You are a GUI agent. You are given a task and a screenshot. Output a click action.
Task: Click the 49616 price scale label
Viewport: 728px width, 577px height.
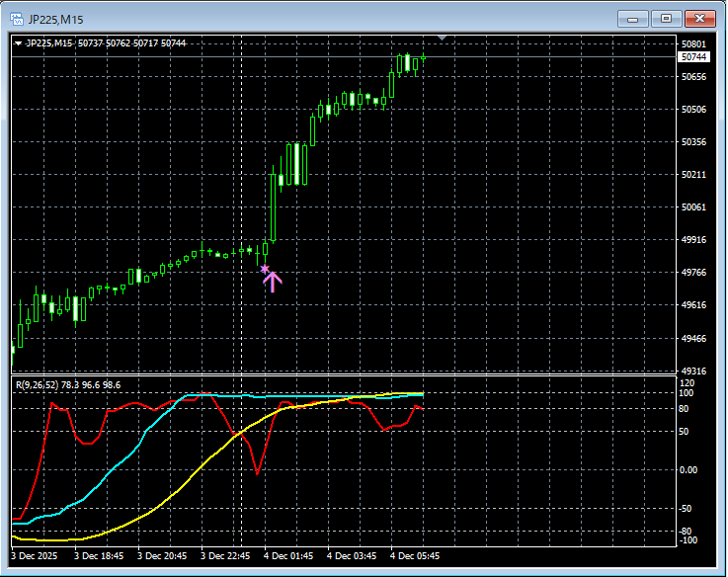(693, 304)
